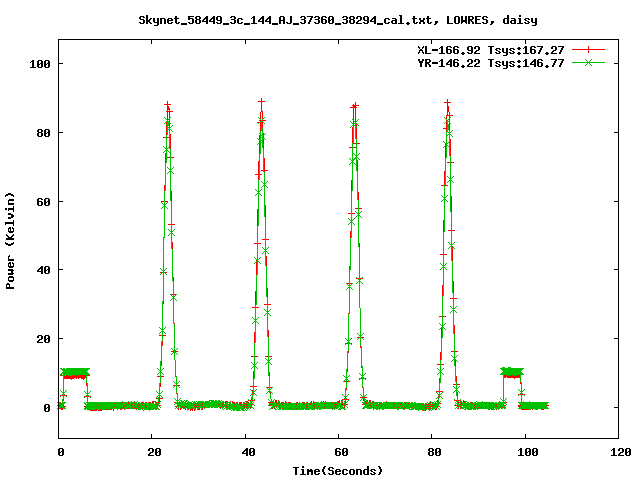Click the x-axis tick label 100
Viewport: 640px width, 480px height.
point(528,452)
